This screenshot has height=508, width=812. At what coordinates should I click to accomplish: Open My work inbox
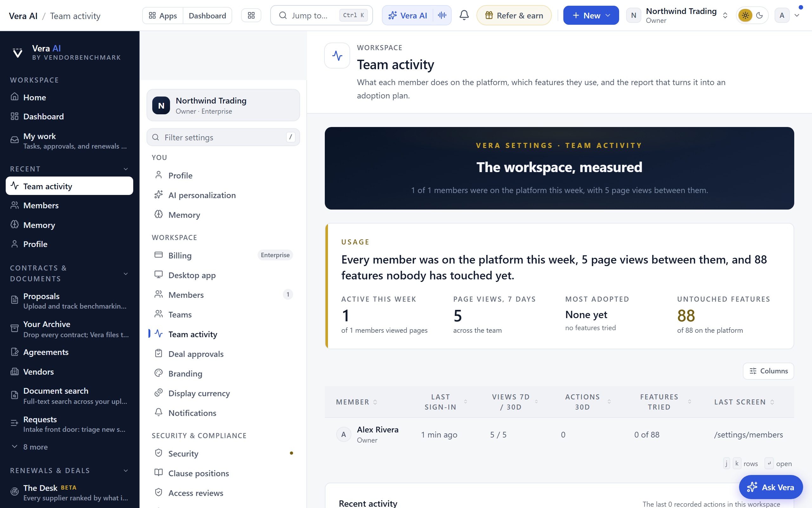point(69,141)
